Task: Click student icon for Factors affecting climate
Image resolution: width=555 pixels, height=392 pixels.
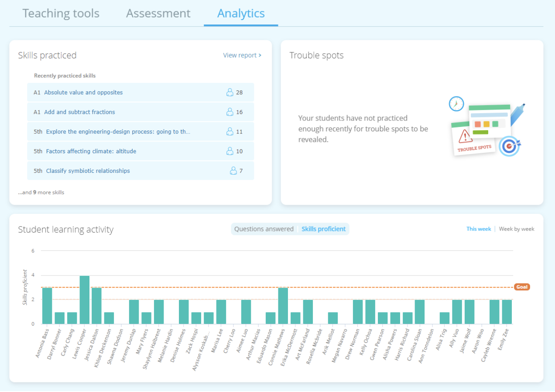Action: click(230, 151)
